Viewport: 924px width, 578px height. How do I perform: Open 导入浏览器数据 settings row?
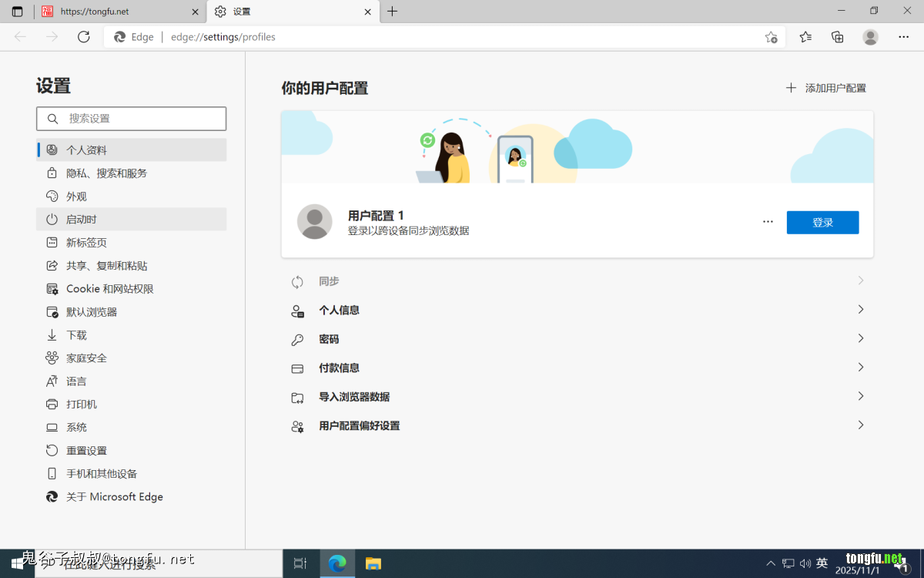577,397
